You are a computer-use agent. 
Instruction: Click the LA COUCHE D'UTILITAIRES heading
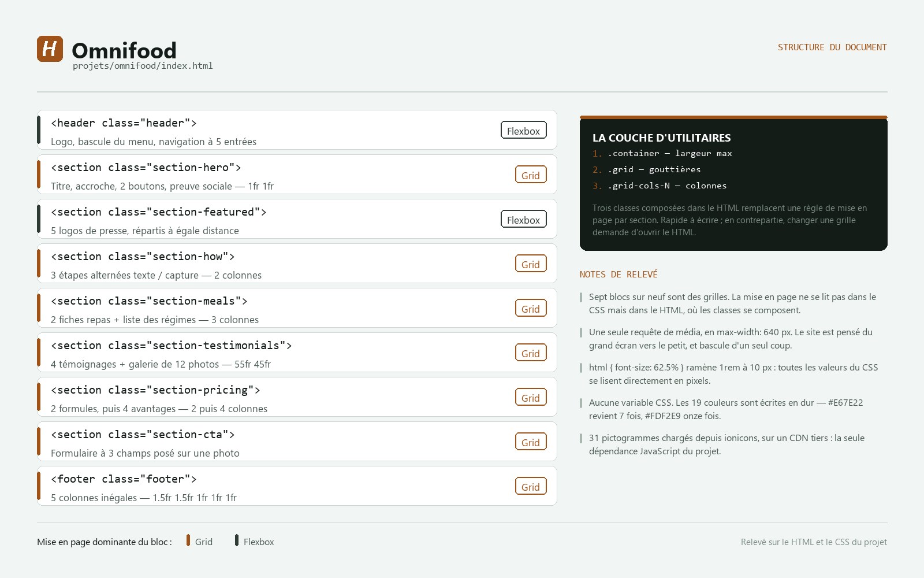[661, 138]
